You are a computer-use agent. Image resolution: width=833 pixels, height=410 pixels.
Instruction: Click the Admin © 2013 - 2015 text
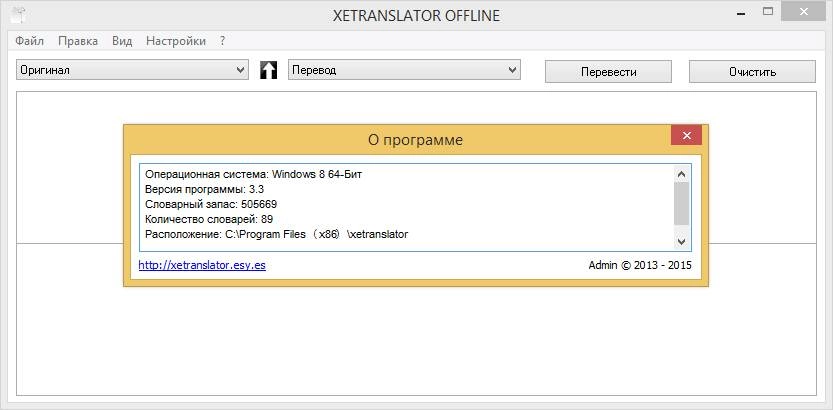pos(640,265)
